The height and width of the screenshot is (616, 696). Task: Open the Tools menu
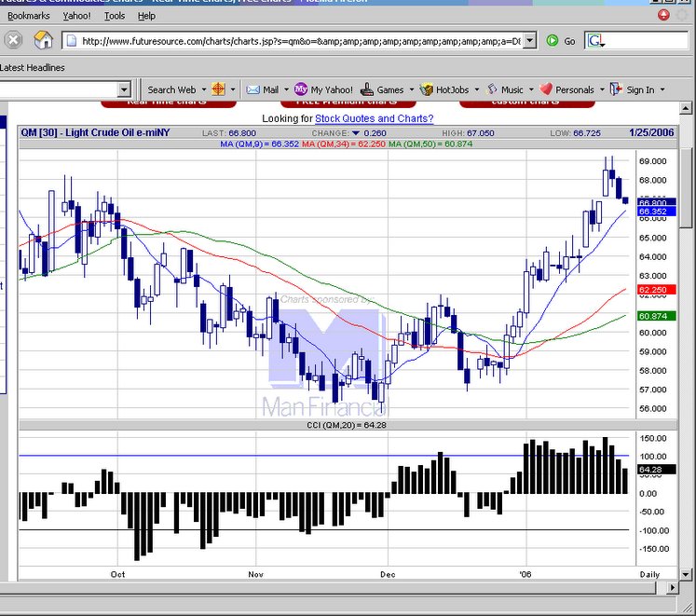115,16
